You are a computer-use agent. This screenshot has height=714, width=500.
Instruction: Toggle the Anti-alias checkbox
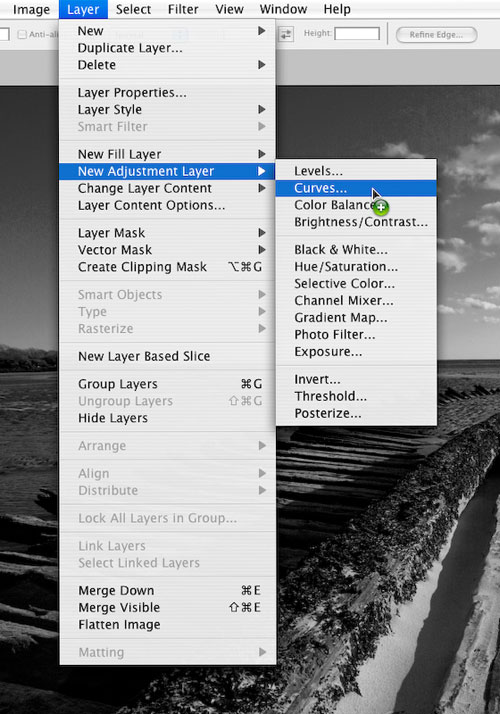(22, 35)
